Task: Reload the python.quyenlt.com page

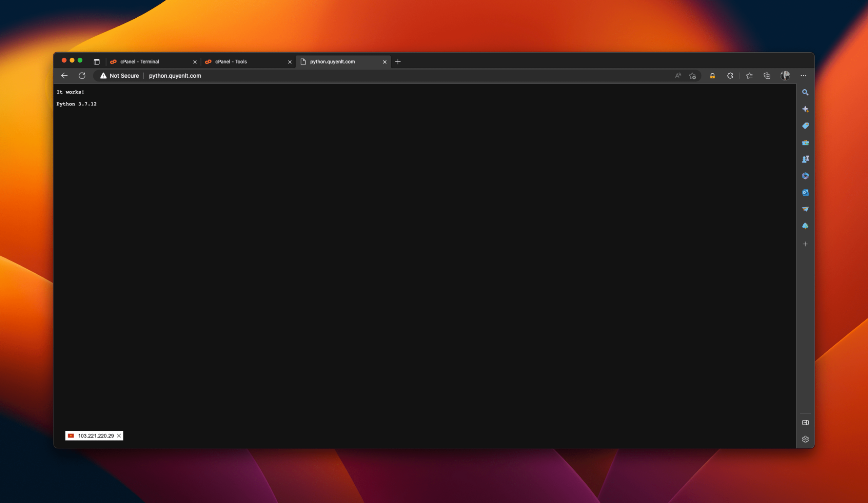Action: pos(82,76)
